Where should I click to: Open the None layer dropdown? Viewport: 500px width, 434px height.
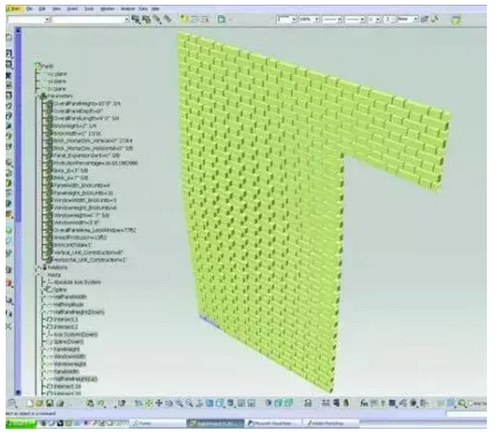point(407,20)
